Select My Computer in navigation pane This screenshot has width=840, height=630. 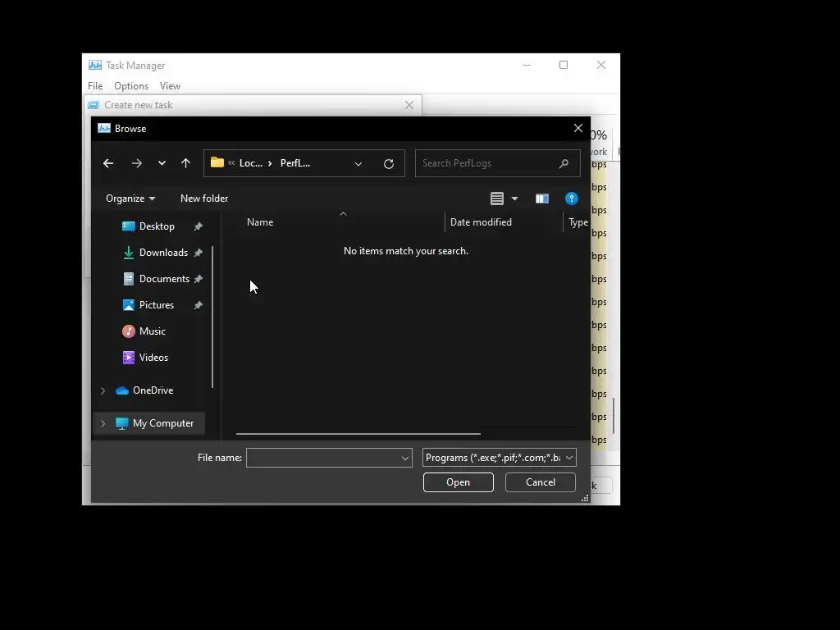pos(163,423)
